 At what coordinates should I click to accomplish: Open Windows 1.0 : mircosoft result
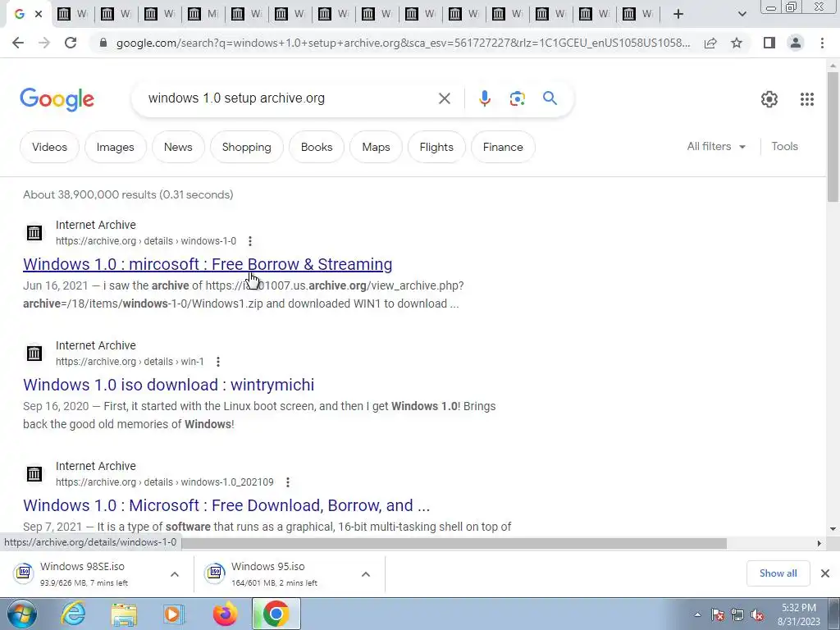coord(208,264)
